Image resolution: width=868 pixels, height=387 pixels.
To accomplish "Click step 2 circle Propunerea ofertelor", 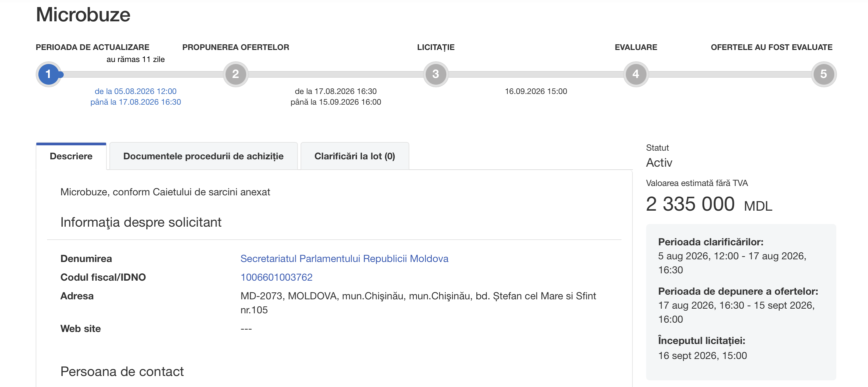I will (x=236, y=74).
